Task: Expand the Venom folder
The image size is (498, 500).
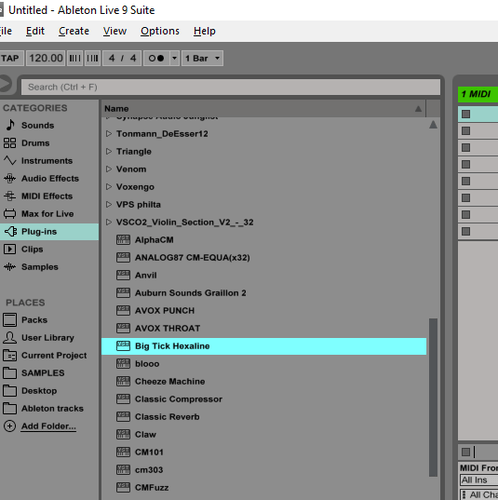Action: coord(108,169)
